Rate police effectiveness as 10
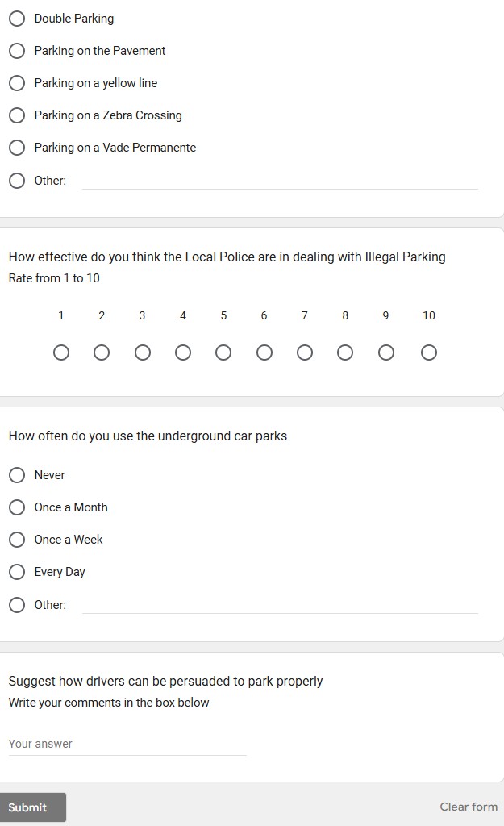Viewport: 504px width, 826px height. pos(429,353)
